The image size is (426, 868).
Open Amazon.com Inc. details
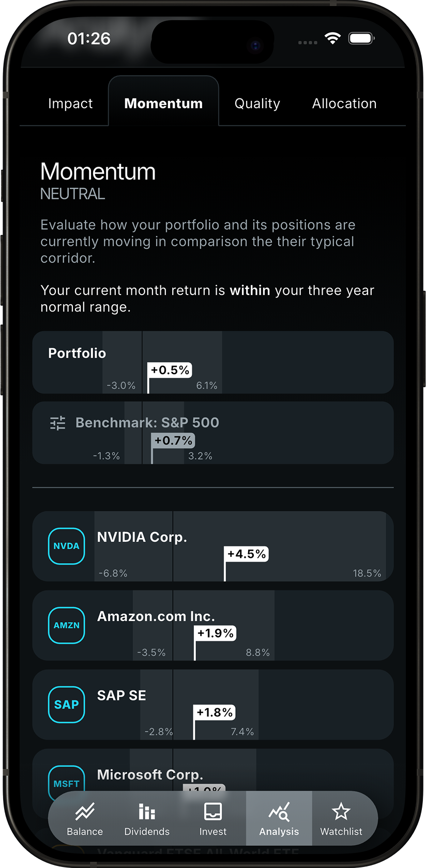click(x=213, y=625)
